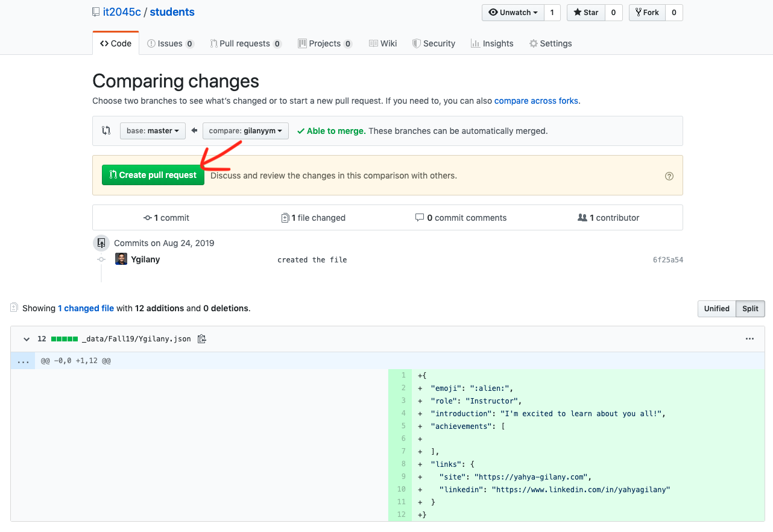
Task: Select the 1 contributor summary tab
Action: [x=608, y=218]
